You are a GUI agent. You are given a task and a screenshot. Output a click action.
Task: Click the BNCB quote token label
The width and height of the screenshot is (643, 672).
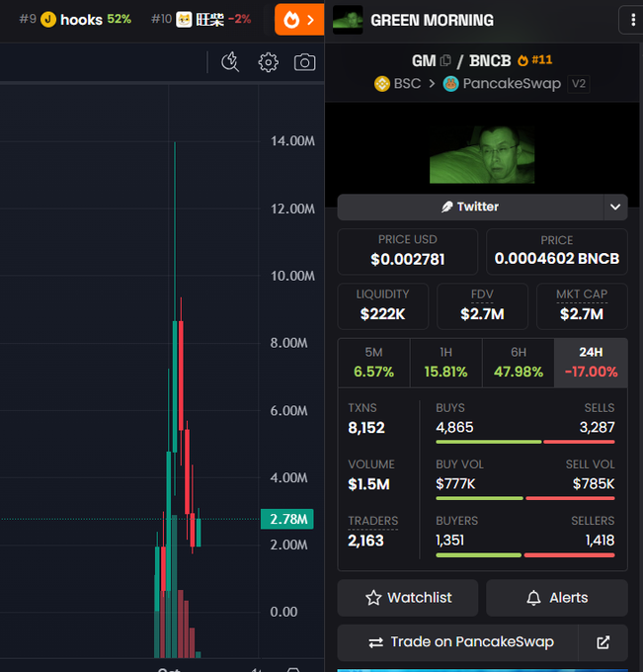tap(490, 60)
